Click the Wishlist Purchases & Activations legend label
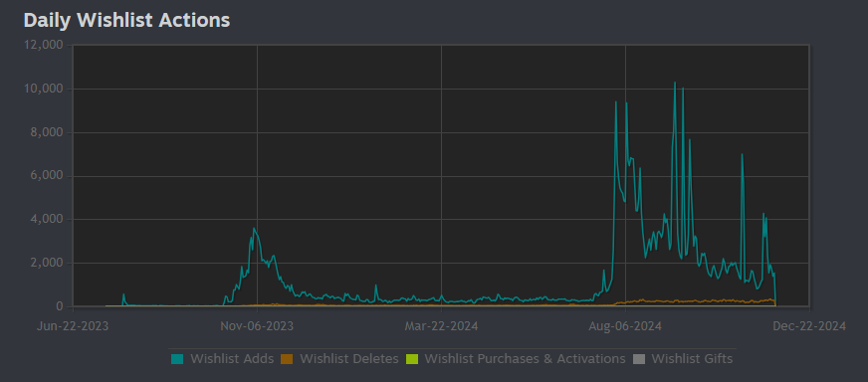868x382 pixels. [525, 359]
